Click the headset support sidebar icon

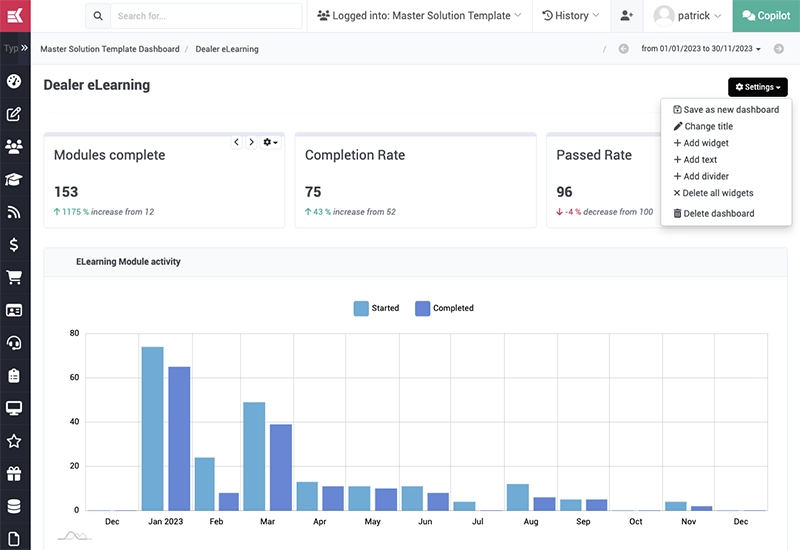tap(14, 343)
